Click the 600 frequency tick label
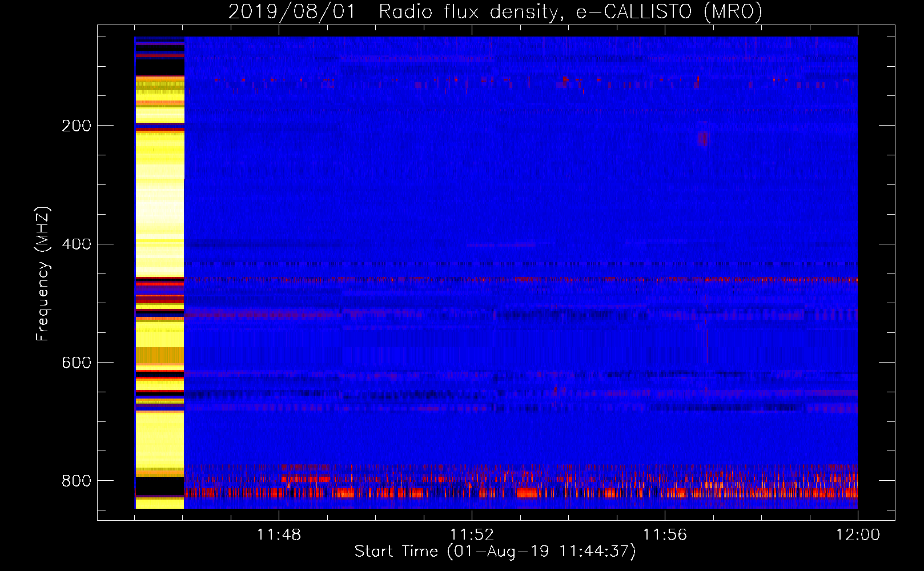 pyautogui.click(x=77, y=363)
